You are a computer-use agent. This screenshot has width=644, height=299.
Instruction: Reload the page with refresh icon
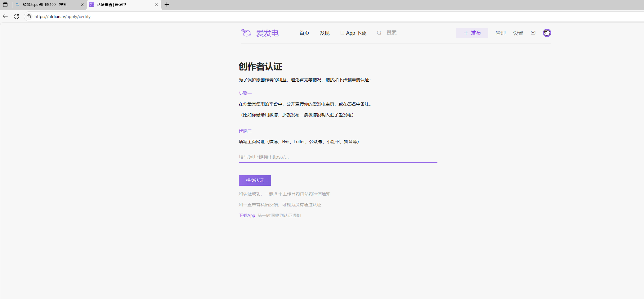pyautogui.click(x=16, y=16)
